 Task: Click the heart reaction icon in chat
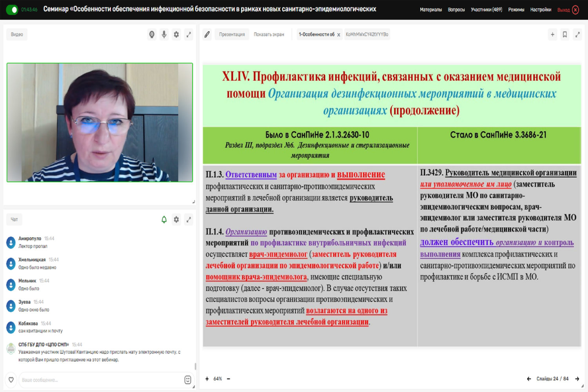coord(11,379)
